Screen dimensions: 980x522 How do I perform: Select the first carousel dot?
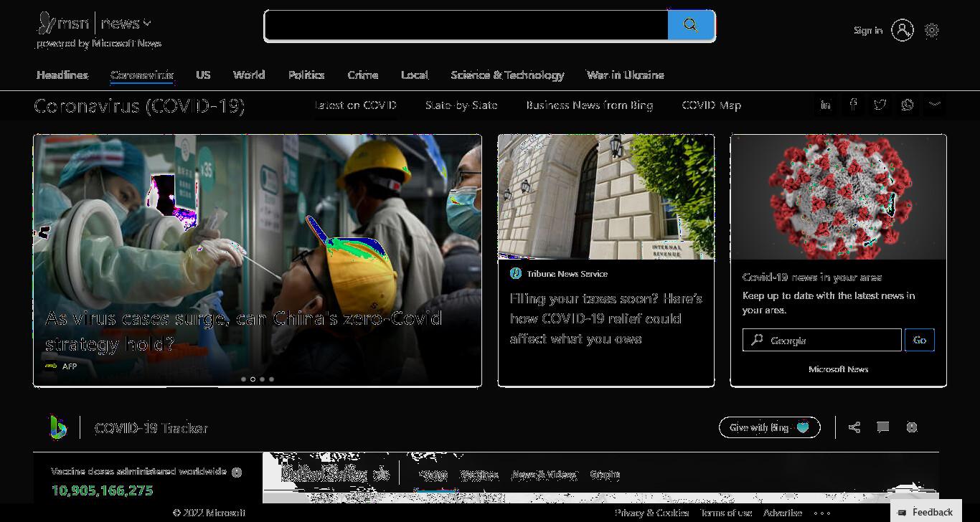[x=244, y=379]
